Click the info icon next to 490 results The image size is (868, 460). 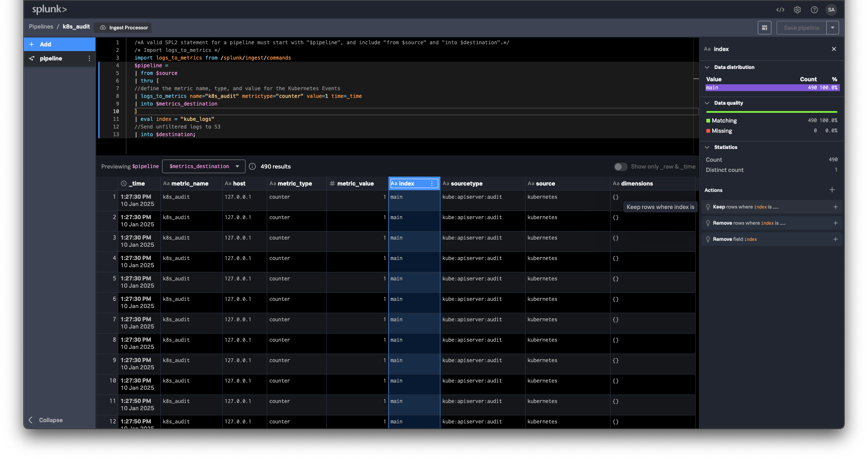coord(253,166)
